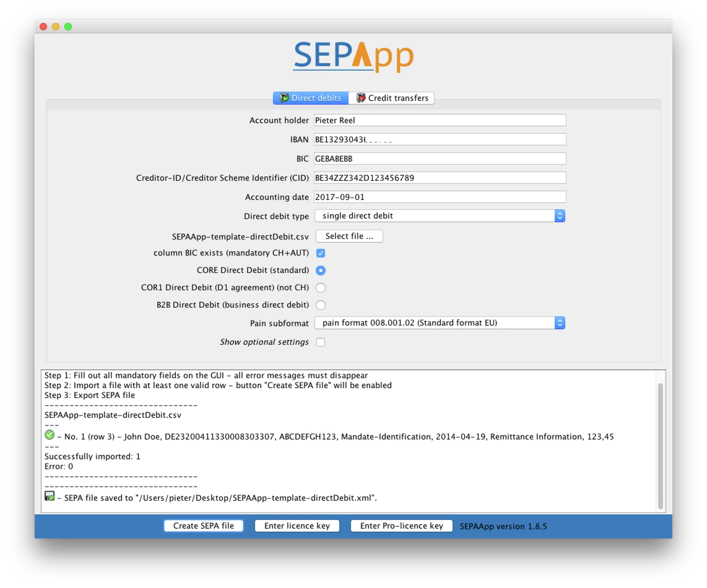707x588 pixels.
Task: Click into the IBAN input field
Action: click(440, 139)
